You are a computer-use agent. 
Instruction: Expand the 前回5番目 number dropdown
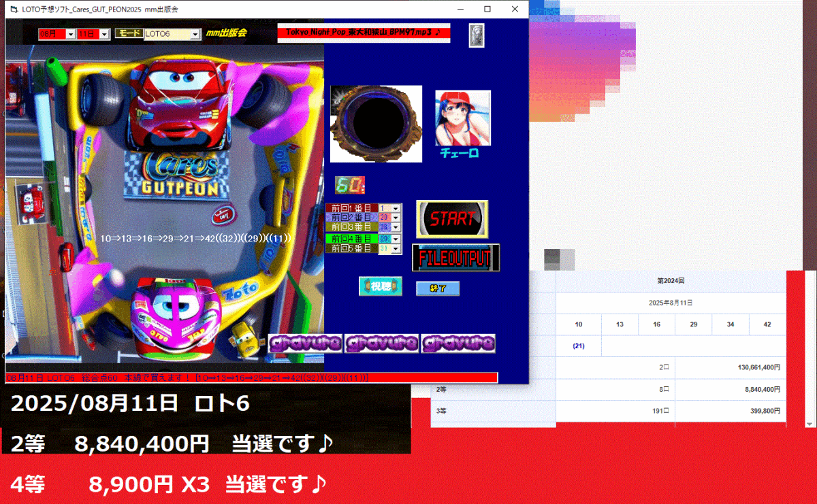[396, 249]
